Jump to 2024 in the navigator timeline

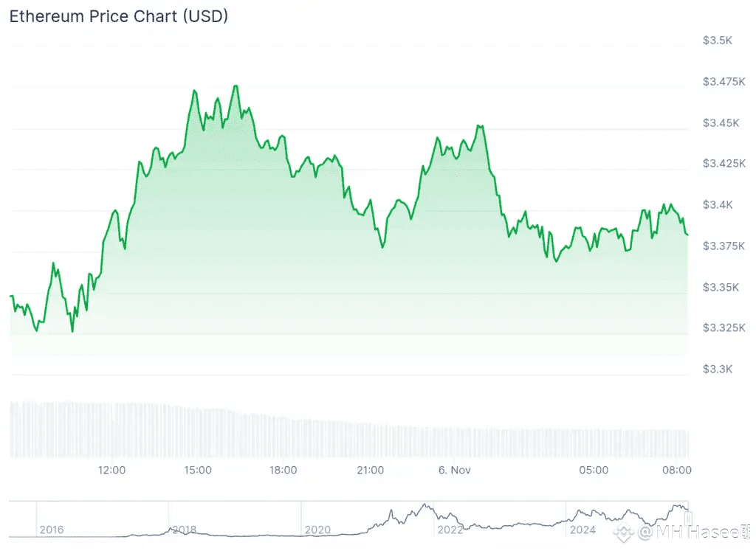point(583,530)
